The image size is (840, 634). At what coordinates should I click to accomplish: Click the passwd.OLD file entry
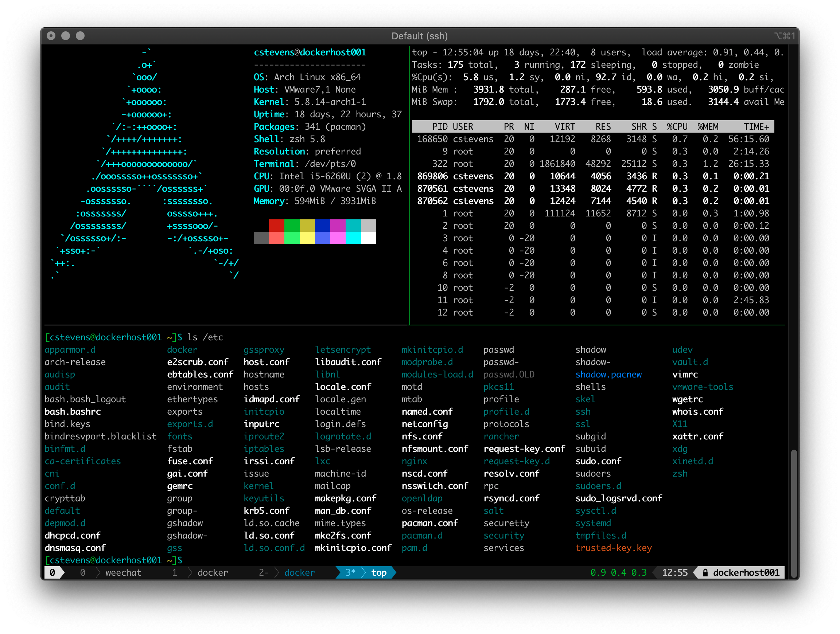point(509,374)
